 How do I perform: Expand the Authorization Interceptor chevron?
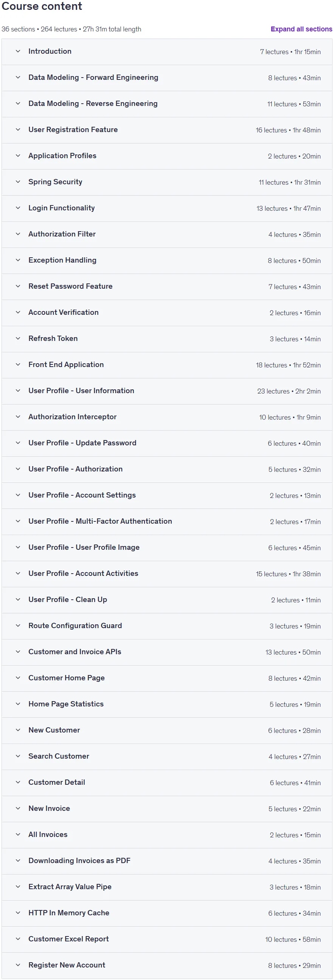click(x=18, y=417)
